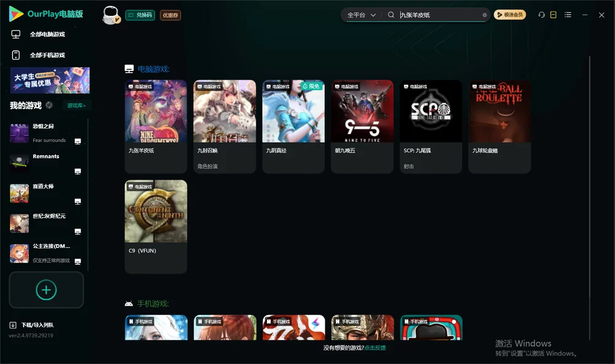Click the 下载/导入列队 download icon
This screenshot has width=615, height=364.
click(x=13, y=325)
